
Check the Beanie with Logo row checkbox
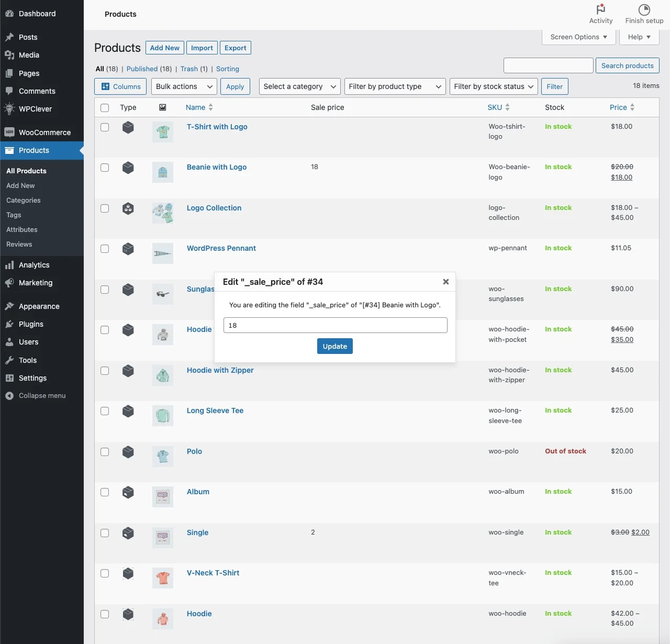105,168
